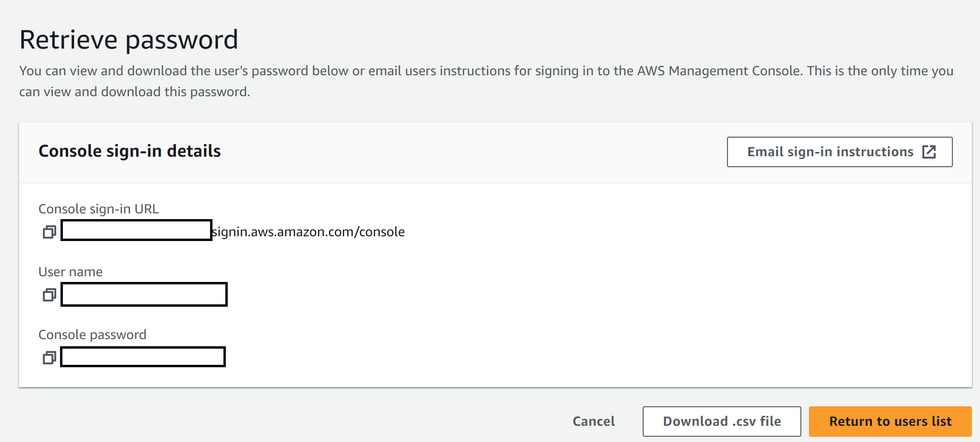The height and width of the screenshot is (442, 980).
Task: Select the redacted User name field
Action: (x=143, y=294)
